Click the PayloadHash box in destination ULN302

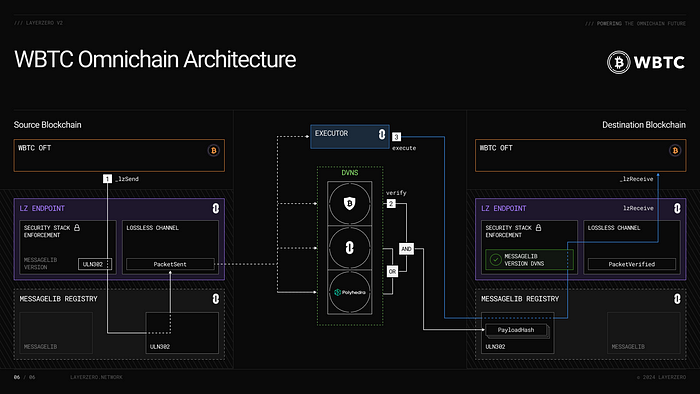click(516, 330)
